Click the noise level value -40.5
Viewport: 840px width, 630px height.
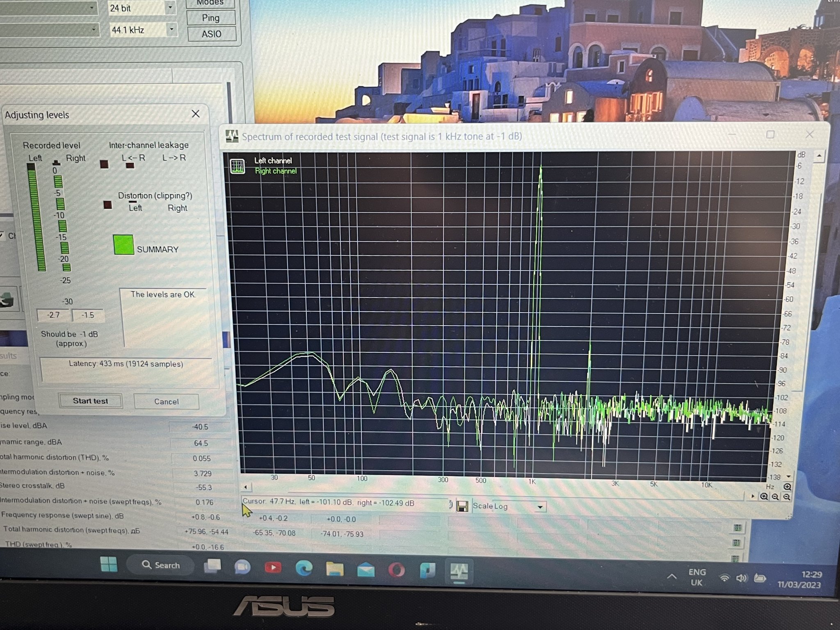click(x=201, y=427)
